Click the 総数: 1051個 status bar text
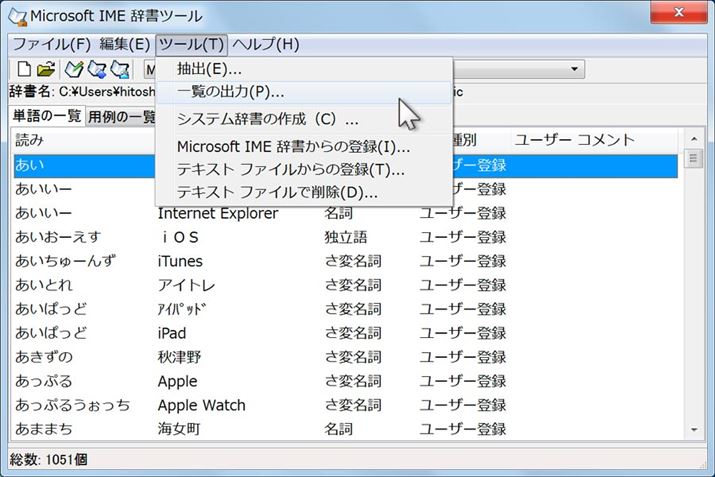 49,459
